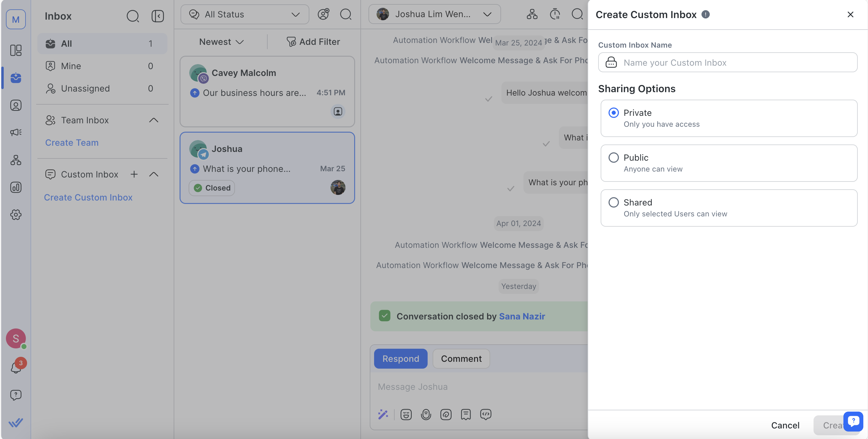The image size is (868, 439).
Task: Click the AI magic wand icon in composer
Action: coord(383,414)
